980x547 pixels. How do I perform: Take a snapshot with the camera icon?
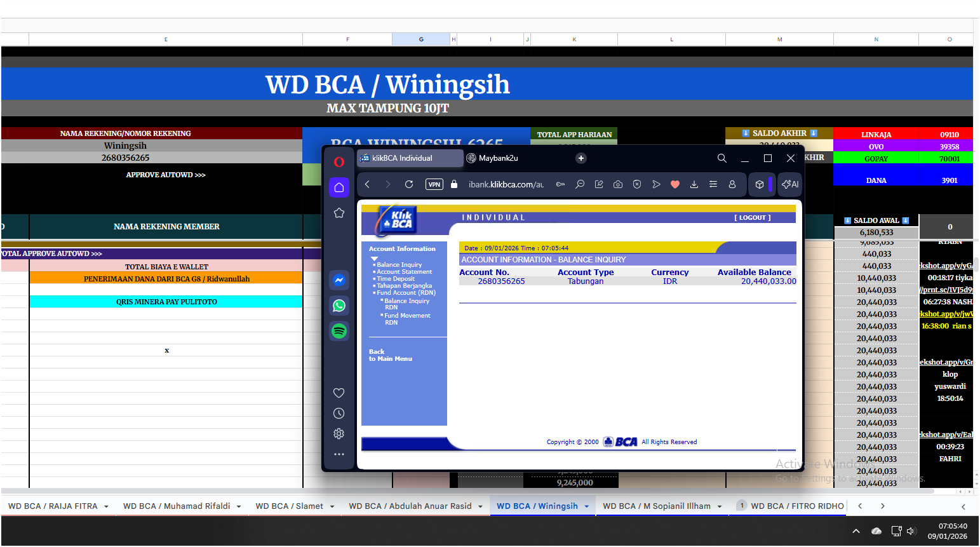coord(618,184)
